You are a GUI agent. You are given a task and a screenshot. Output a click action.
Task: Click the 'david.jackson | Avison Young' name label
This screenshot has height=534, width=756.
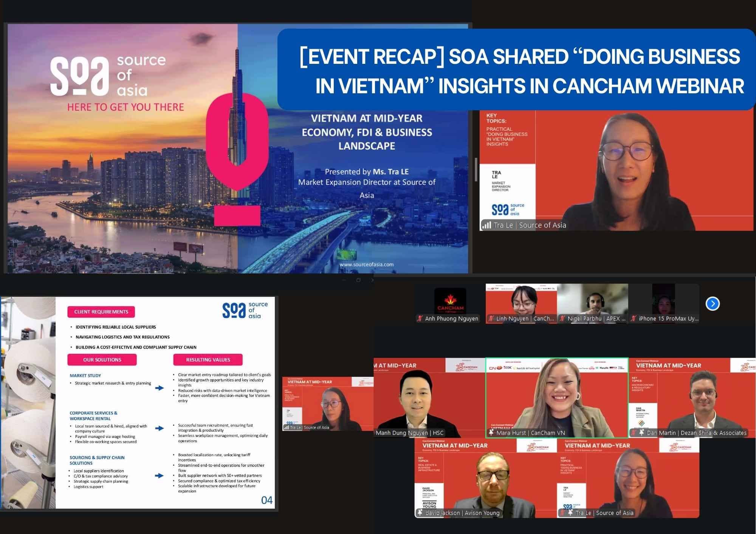[x=462, y=513]
